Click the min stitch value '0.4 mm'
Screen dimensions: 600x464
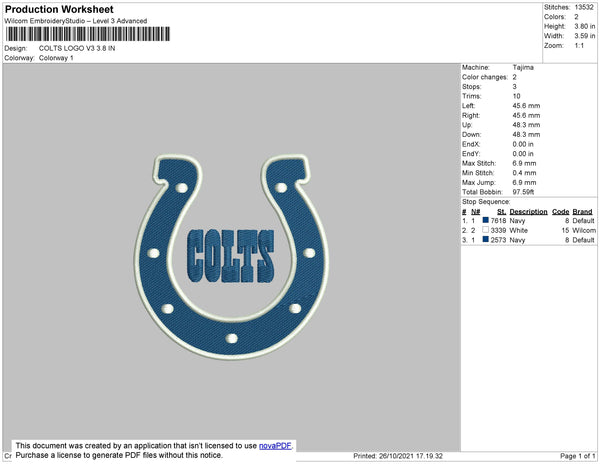click(524, 173)
